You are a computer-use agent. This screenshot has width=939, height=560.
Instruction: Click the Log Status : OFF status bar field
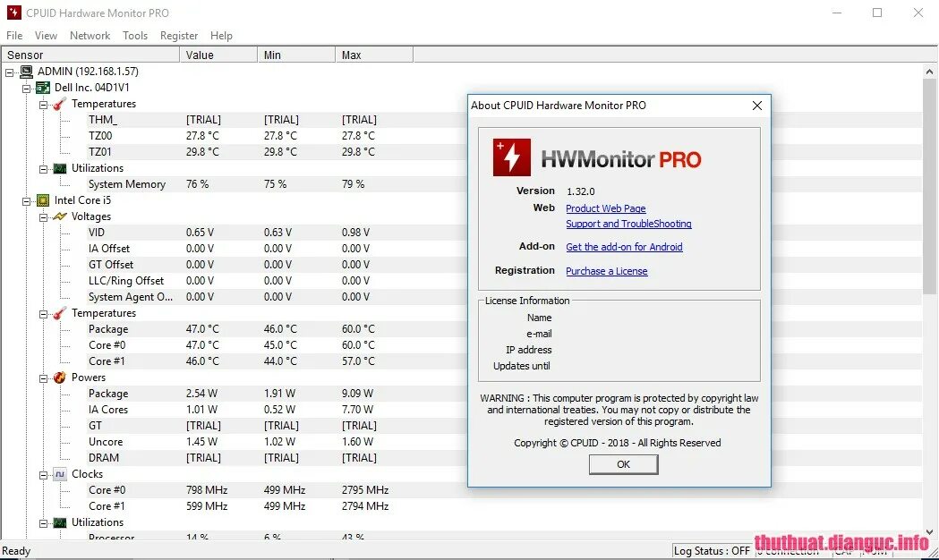coord(712,551)
